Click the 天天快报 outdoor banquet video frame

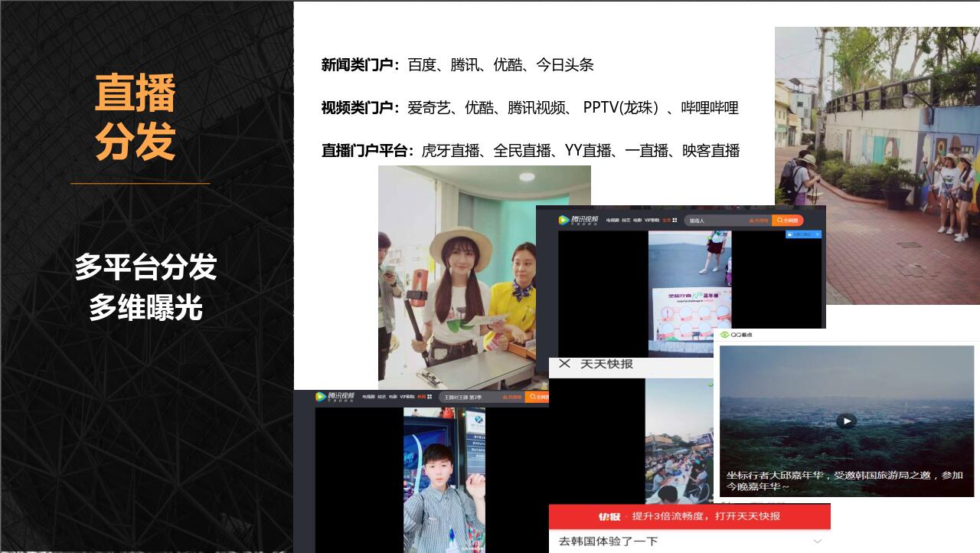tap(678, 440)
